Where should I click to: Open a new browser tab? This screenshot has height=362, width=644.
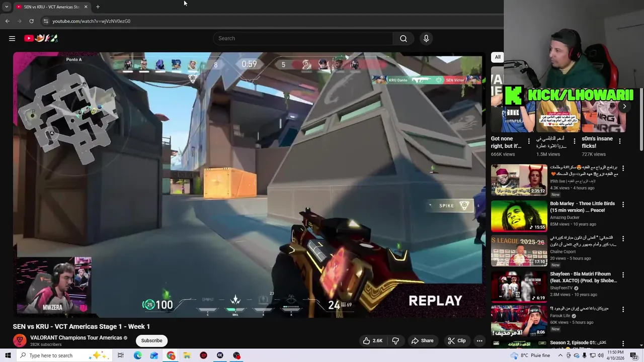pos(98,7)
